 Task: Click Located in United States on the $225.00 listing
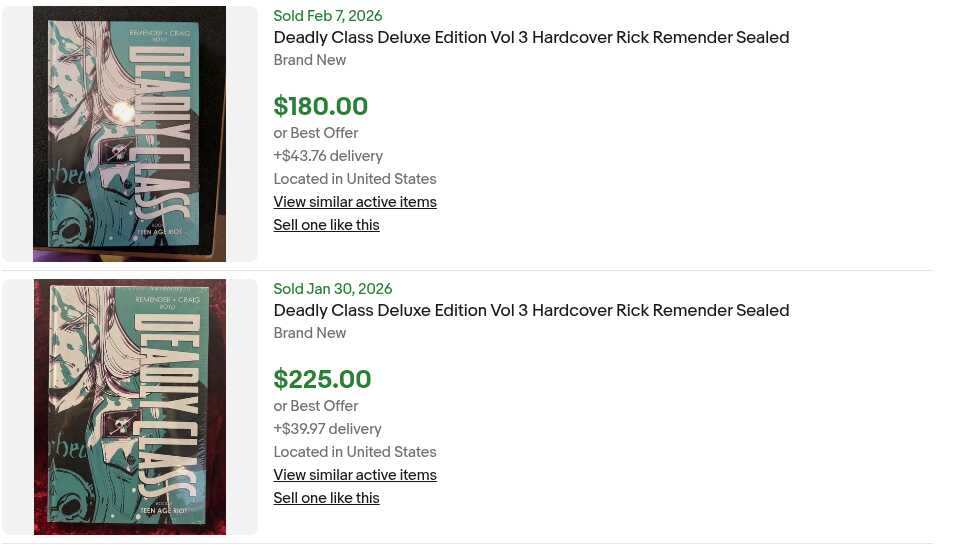(x=355, y=452)
